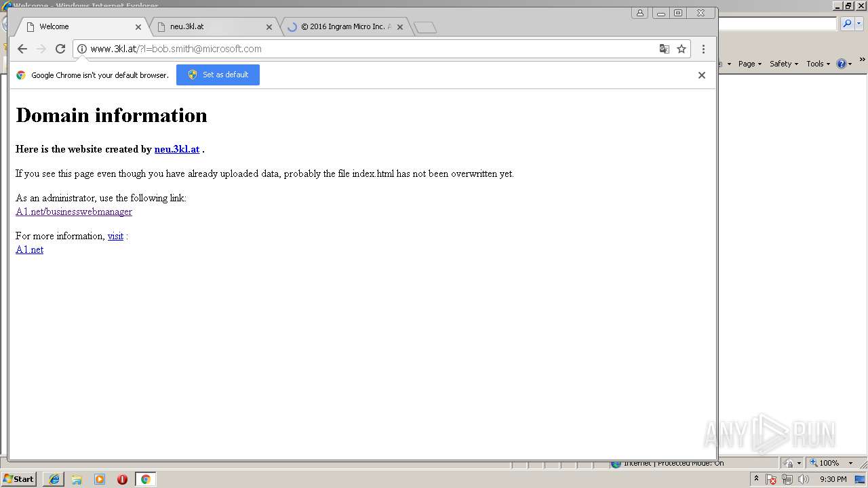This screenshot has height=488, width=868.
Task: Open the Action Center flag icon
Action: 771,479
